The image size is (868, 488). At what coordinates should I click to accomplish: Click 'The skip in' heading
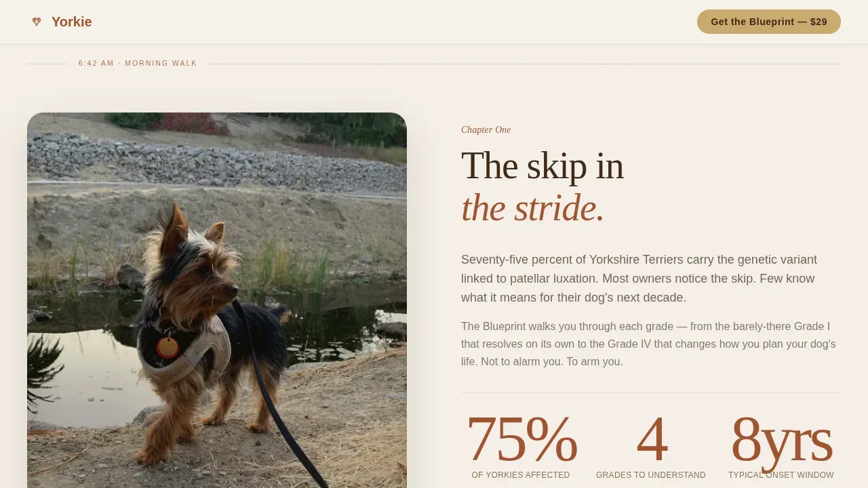tap(542, 166)
